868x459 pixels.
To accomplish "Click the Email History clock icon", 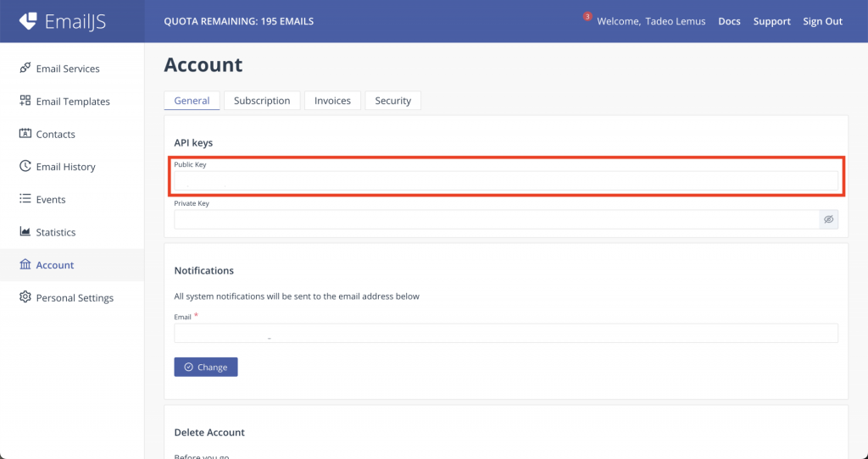I will [x=25, y=166].
